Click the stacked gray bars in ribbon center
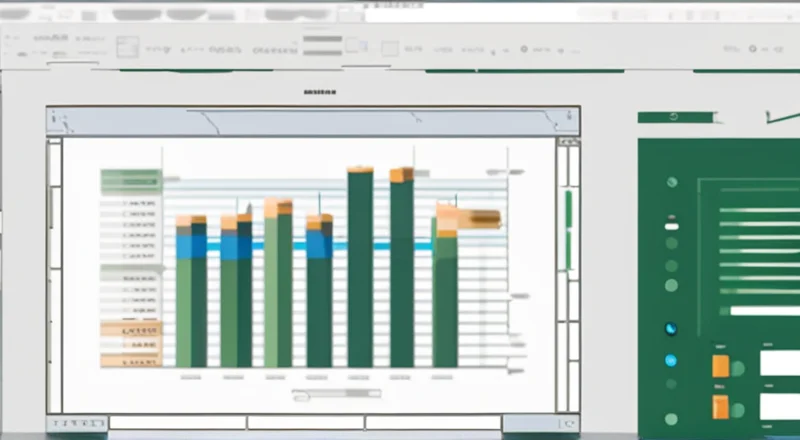Screen dimensions: 800x440 click(322, 45)
